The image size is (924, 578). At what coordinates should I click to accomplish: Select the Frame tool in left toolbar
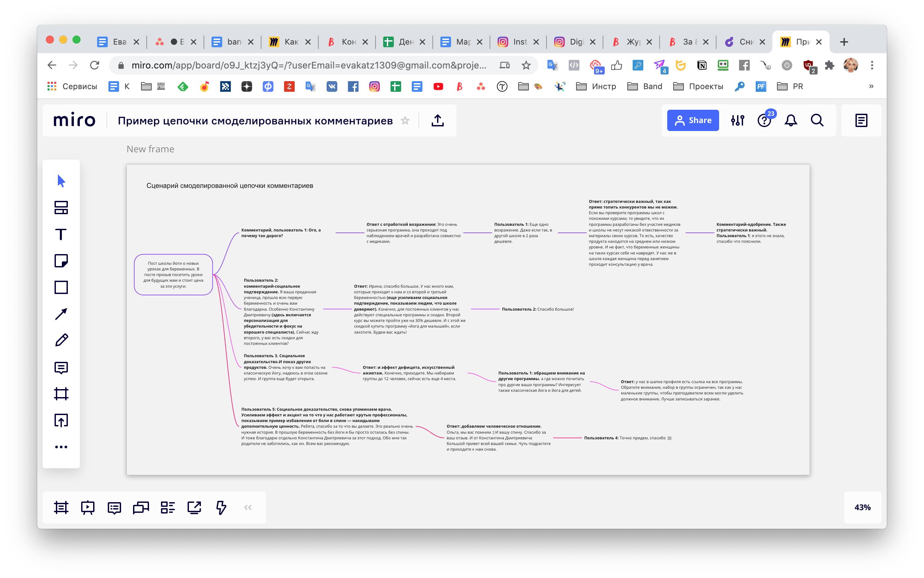tap(61, 394)
